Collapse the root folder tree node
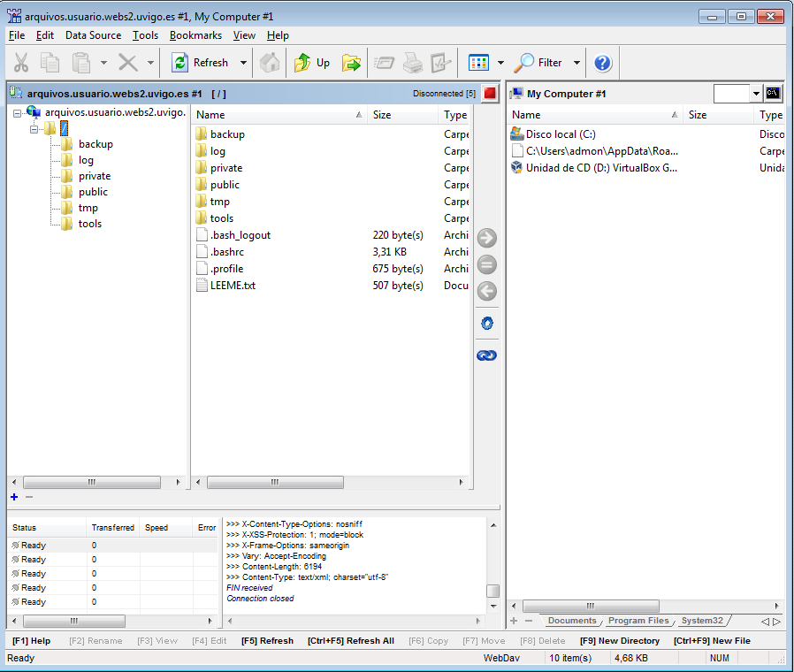794x672 pixels. click(34, 129)
